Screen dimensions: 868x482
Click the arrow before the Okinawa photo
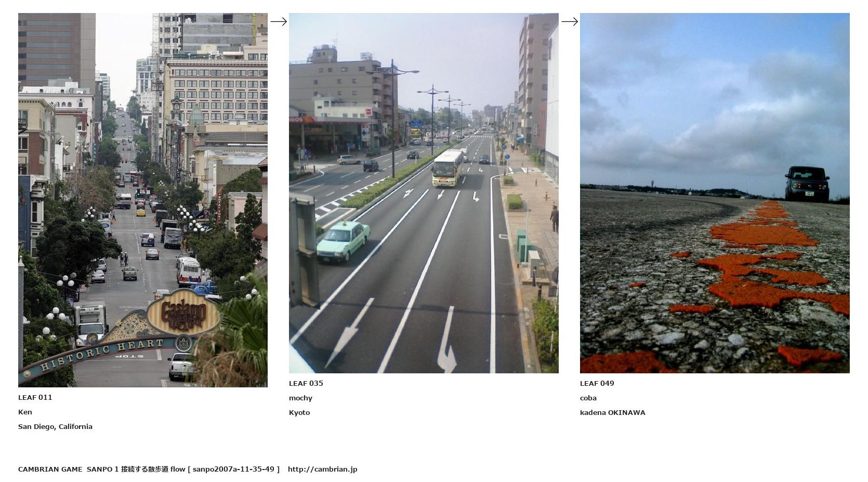click(x=570, y=21)
